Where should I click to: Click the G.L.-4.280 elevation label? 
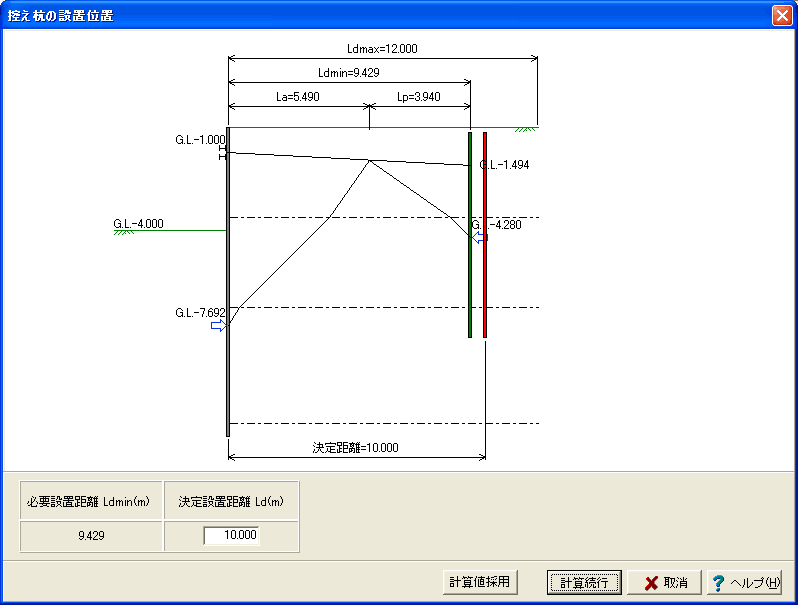point(496,225)
